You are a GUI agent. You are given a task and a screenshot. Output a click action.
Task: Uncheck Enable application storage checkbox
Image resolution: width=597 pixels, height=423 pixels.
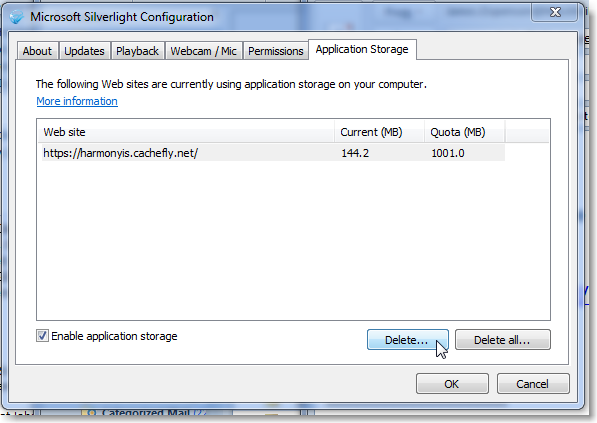coord(42,336)
